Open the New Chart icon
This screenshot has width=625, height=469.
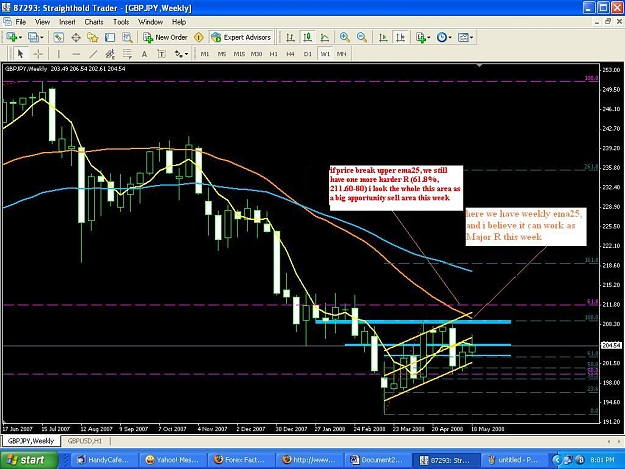[x=12, y=37]
